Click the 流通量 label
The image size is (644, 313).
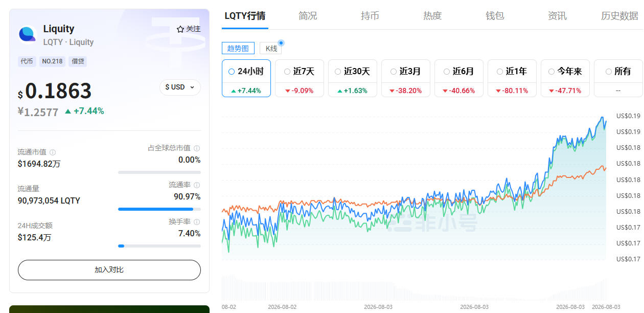(29, 189)
